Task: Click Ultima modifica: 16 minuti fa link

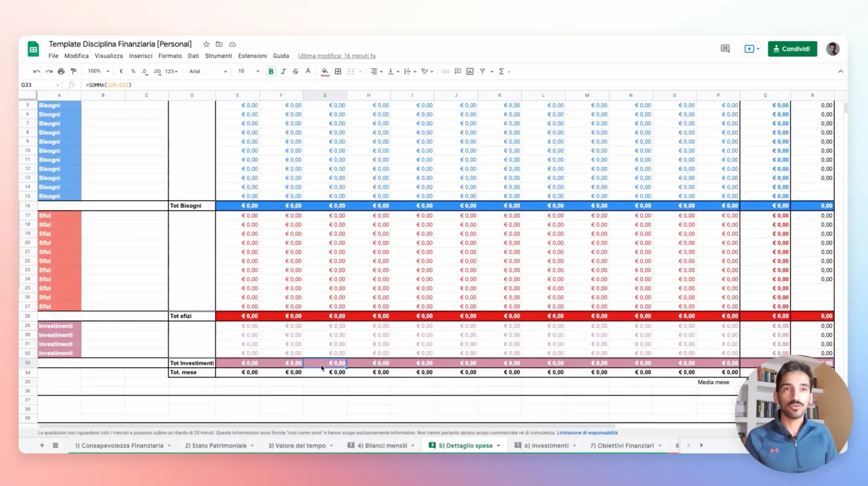Action: pyautogui.click(x=337, y=56)
